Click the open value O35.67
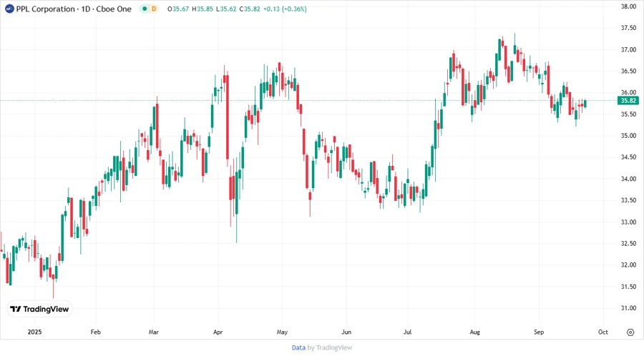Image resolution: width=644 pixels, height=356 pixels. coord(178,9)
